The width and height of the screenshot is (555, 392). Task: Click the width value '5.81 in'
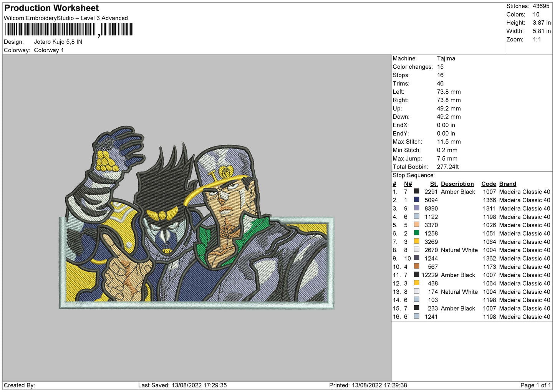tap(542, 31)
